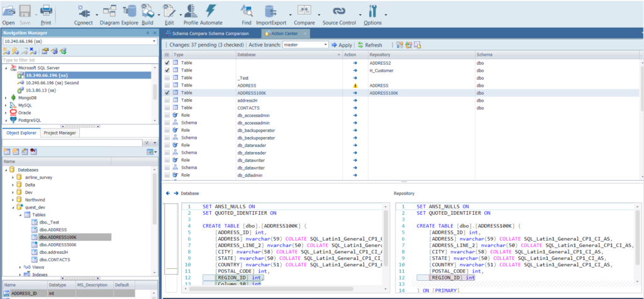
Task: Sort by the Database column header
Action: (289, 55)
